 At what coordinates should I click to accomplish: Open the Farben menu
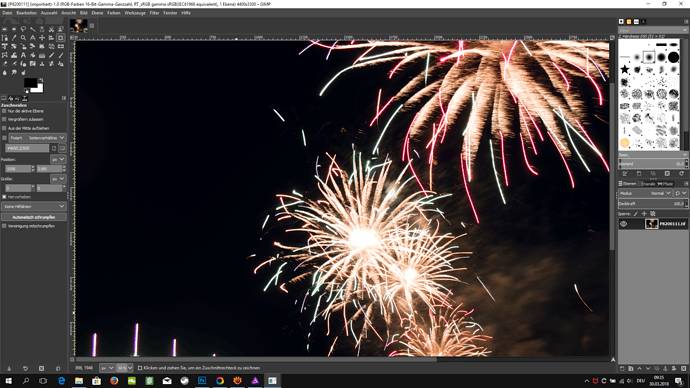click(x=114, y=13)
